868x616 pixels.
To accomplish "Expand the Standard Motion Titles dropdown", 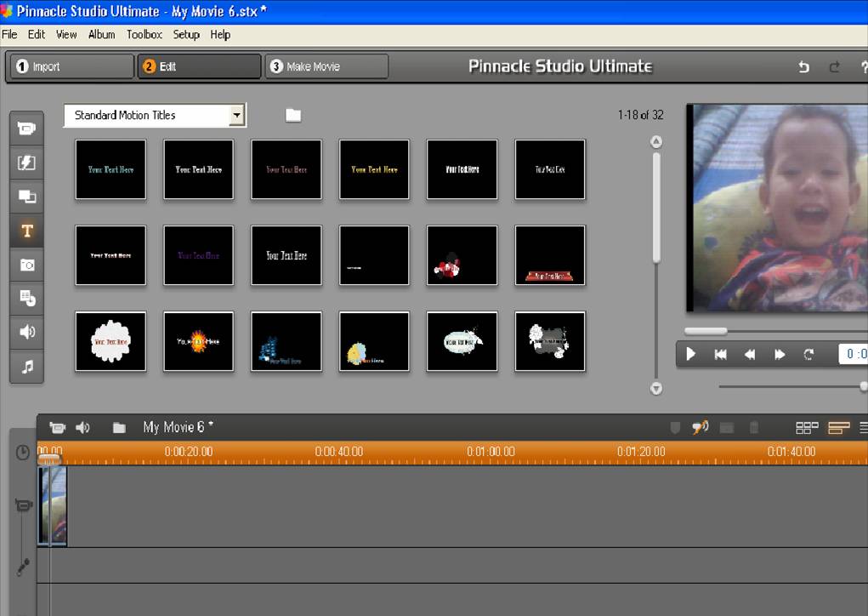I will click(237, 115).
